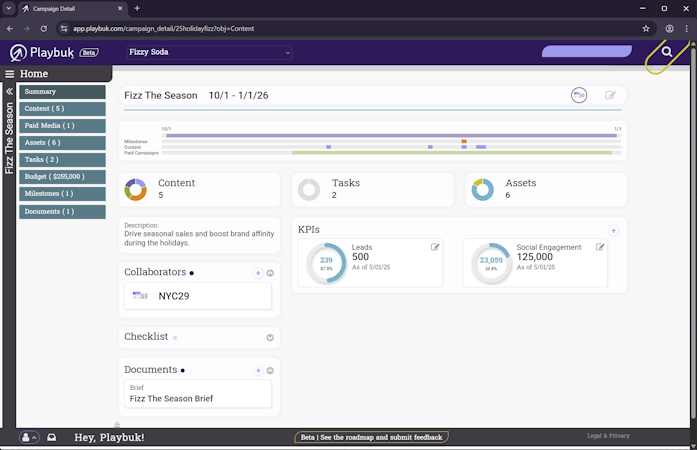
Task: Click the Fizz The Season campaign title
Action: pos(160,96)
